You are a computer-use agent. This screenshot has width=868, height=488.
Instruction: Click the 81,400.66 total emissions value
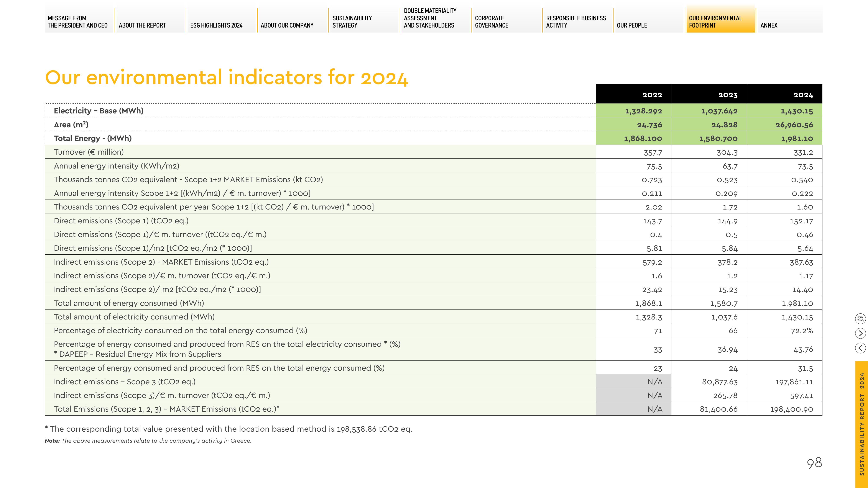coord(719,409)
